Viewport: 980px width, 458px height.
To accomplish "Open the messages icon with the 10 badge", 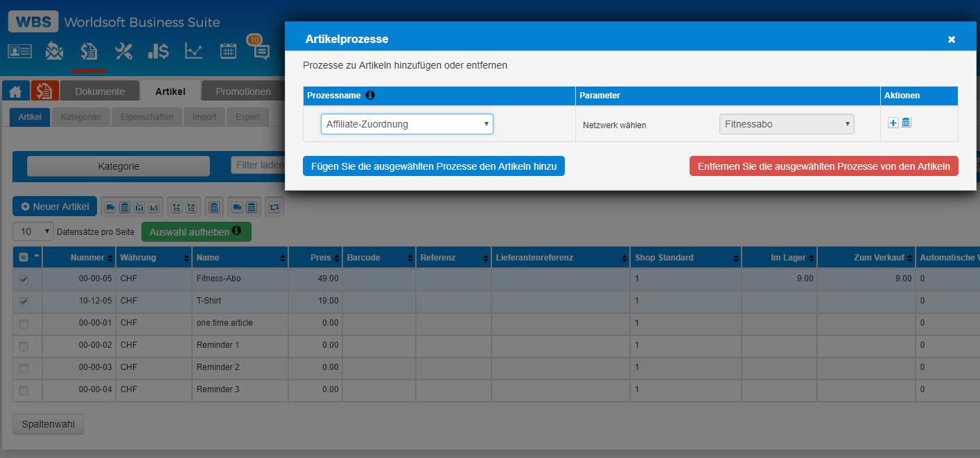I will pos(260,50).
